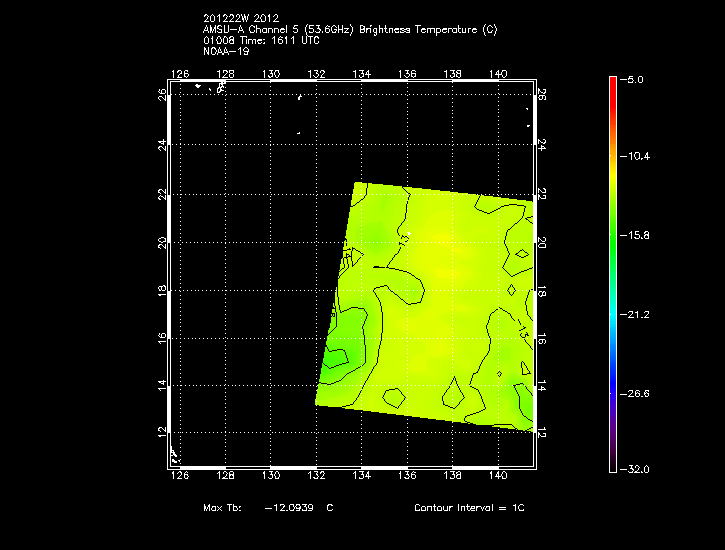Click the 'Max Tb: -12.0939 C' readout
725x550 pixels.
tap(268, 508)
